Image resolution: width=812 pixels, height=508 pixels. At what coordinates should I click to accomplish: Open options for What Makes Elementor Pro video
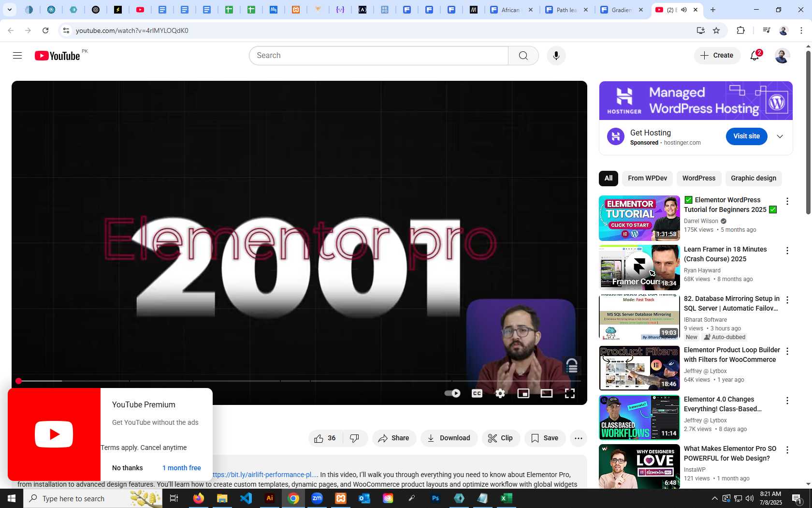pyautogui.click(x=787, y=450)
